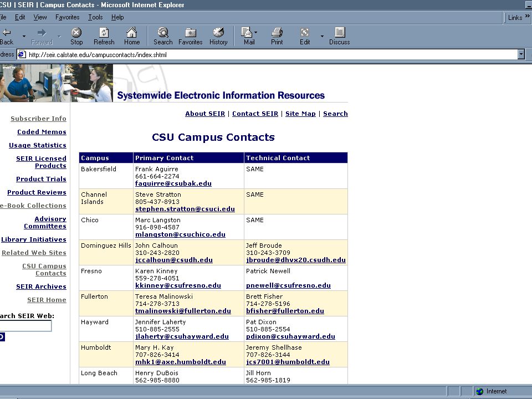Open Subscriber Info in the sidebar
Image resolution: width=532 pixels, height=399 pixels.
tap(38, 119)
